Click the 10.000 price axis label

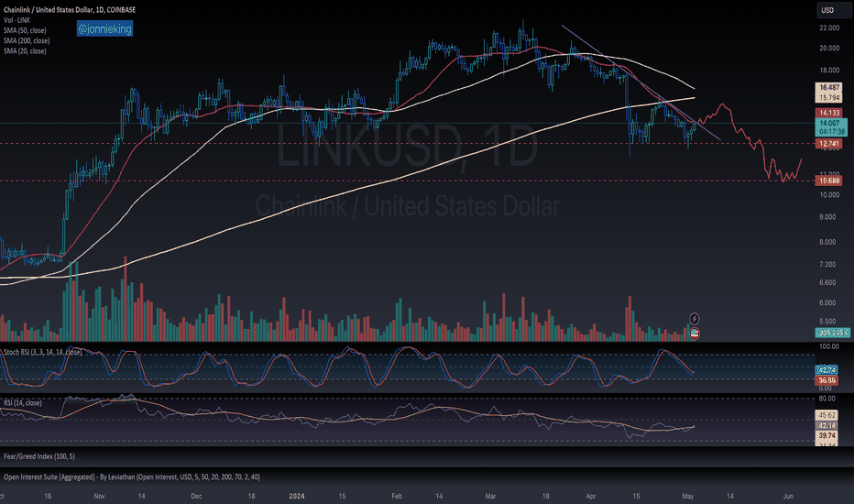pyautogui.click(x=829, y=194)
